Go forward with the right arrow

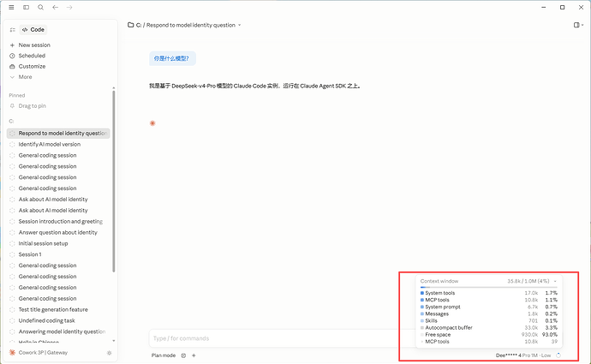pyautogui.click(x=69, y=7)
